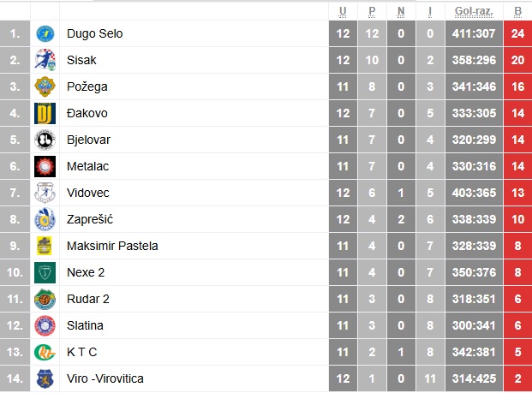Screen dimensions: 532x393
Task: Open the Vidovec team name link
Action: click(88, 193)
